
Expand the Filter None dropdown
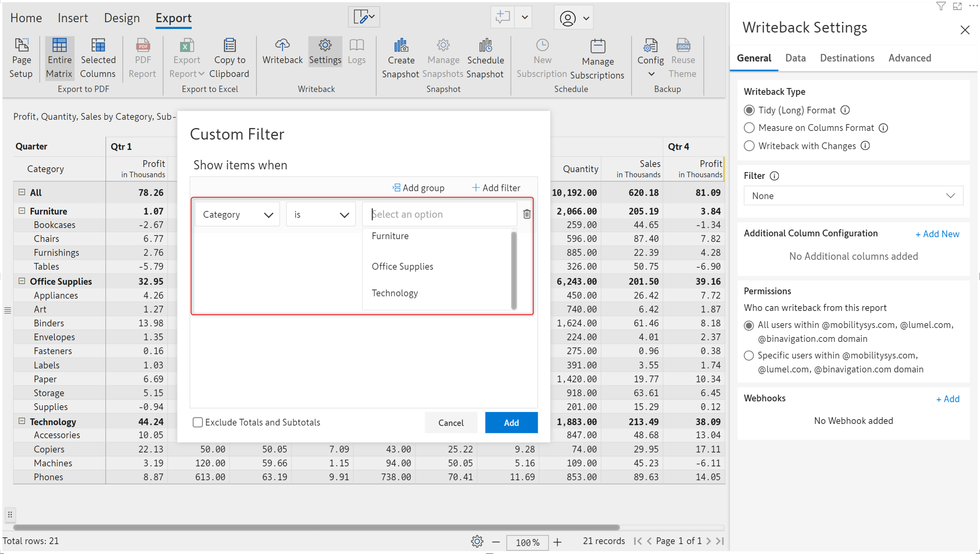[853, 196]
